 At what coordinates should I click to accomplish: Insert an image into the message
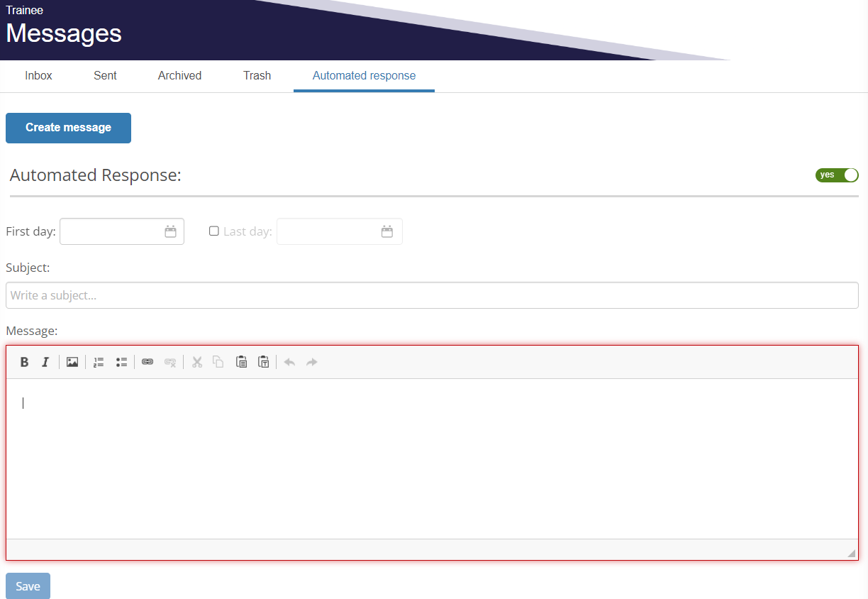point(72,362)
